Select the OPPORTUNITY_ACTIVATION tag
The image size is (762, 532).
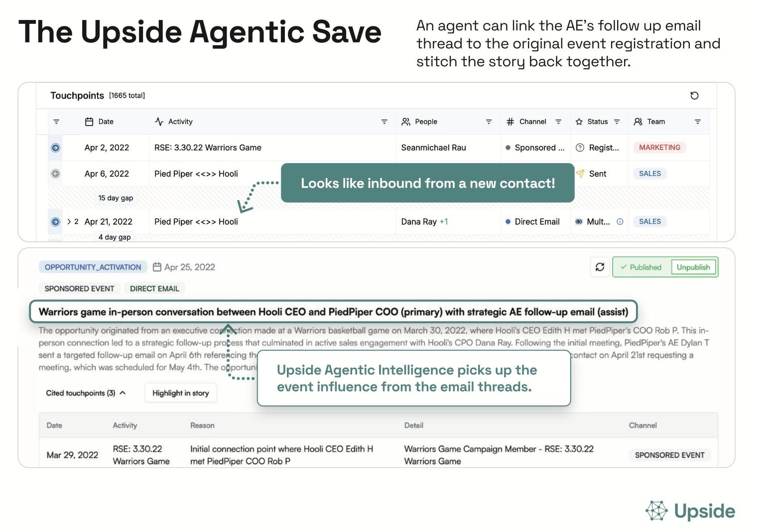point(93,267)
